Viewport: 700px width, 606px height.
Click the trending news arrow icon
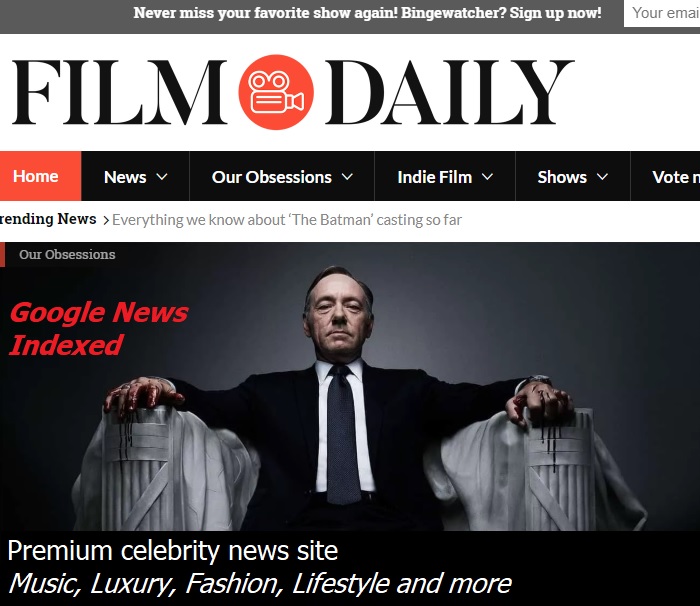click(x=106, y=220)
